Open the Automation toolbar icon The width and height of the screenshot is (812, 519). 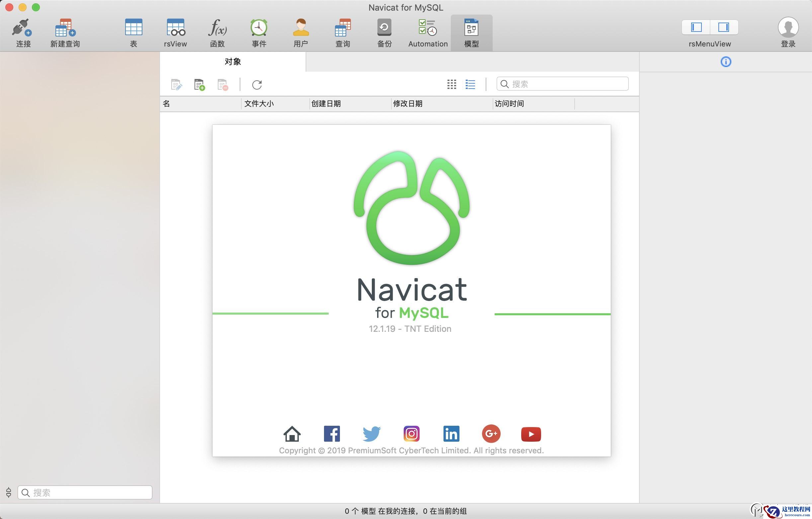coord(428,28)
